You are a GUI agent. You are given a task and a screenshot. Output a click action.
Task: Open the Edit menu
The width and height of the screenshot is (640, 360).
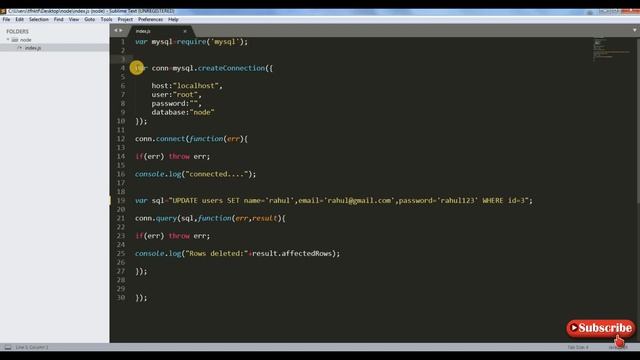19,20
